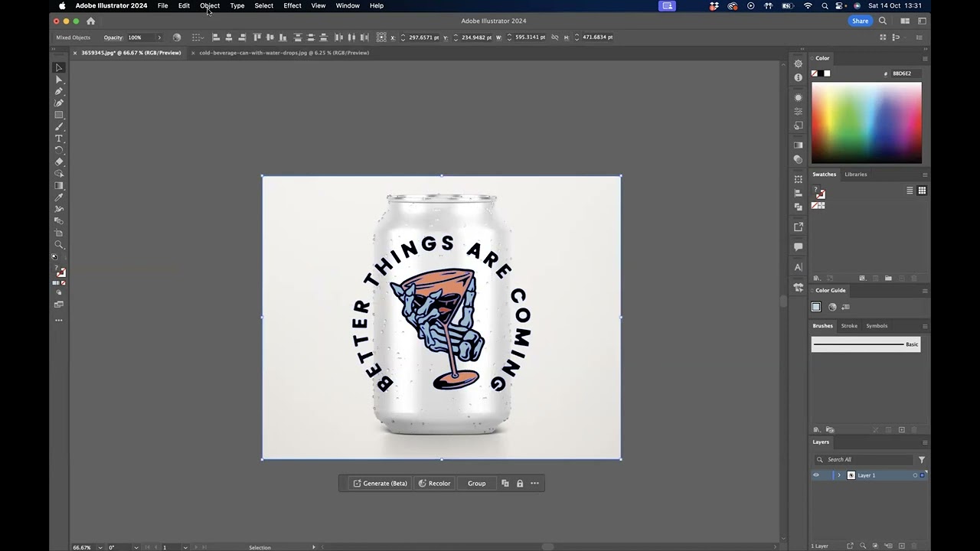Open the Comments panel icon

coord(799,246)
